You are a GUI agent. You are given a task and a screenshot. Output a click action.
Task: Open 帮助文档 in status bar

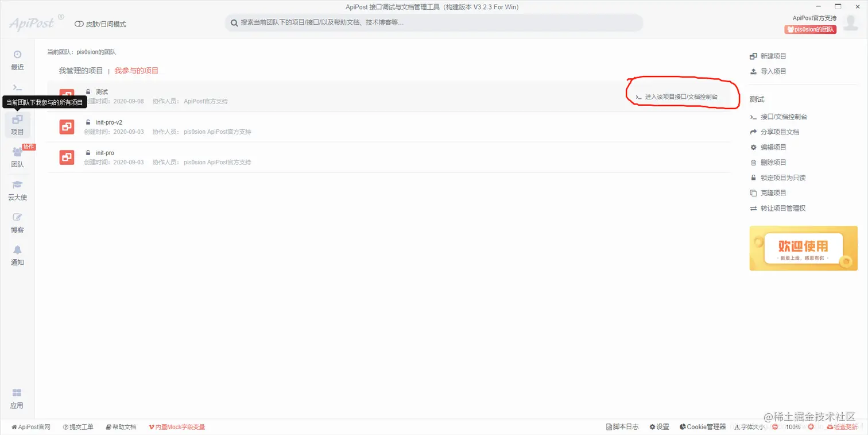point(121,427)
